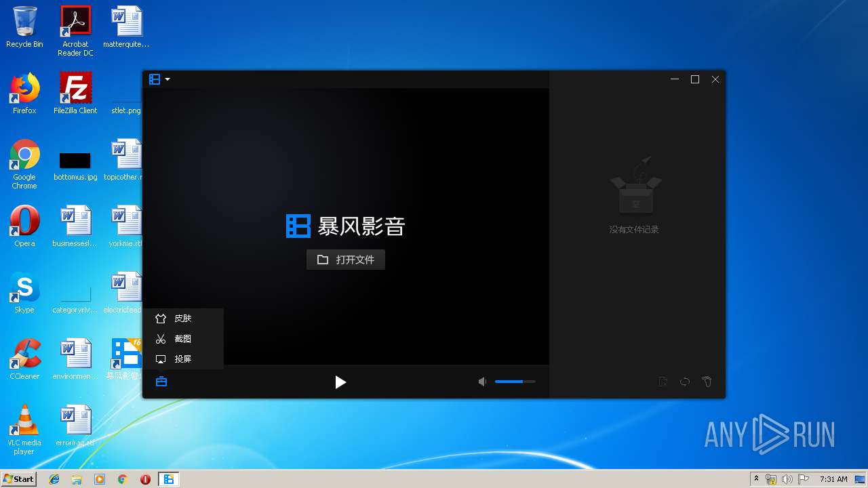This screenshot has width=868, height=488.
Task: Open Windows Explorer from taskbar
Action: (x=77, y=479)
